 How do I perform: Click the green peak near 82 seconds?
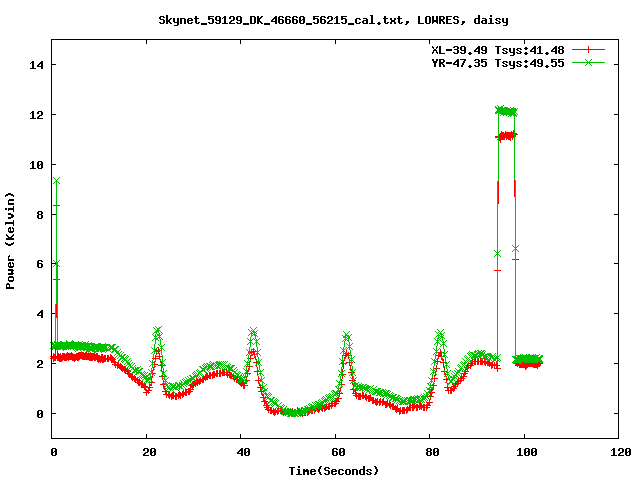(x=440, y=334)
